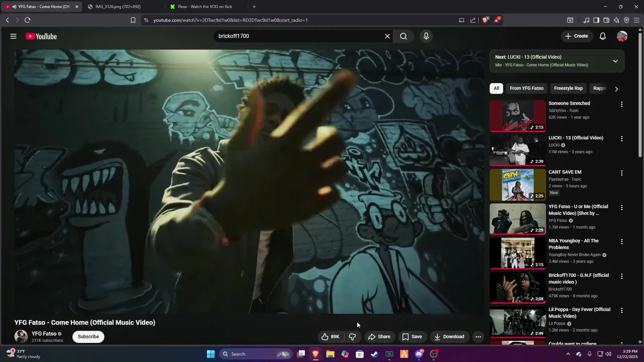Share this page from address bar
This screenshot has height=362, width=644.
tap(473, 20)
